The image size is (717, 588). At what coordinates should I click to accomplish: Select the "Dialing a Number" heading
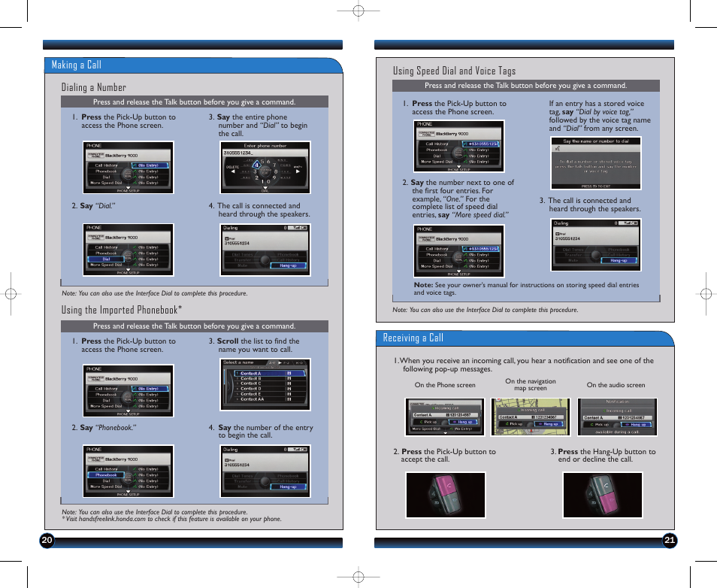pyautogui.click(x=94, y=87)
